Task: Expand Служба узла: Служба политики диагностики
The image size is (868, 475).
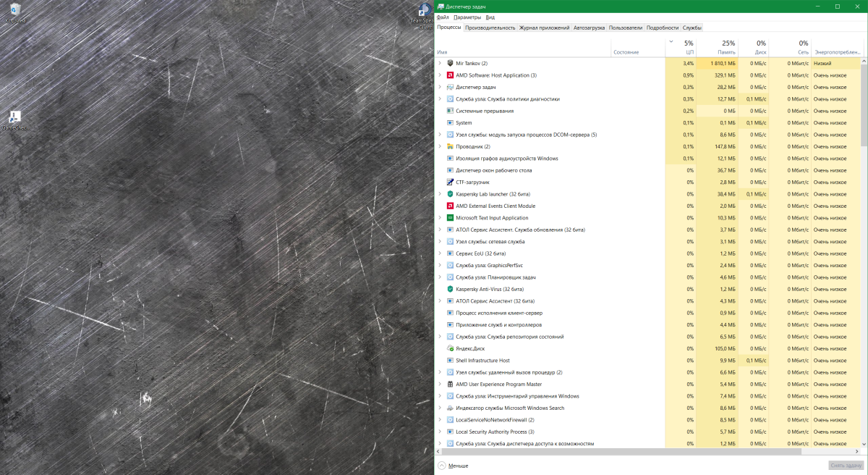Action: [x=439, y=99]
